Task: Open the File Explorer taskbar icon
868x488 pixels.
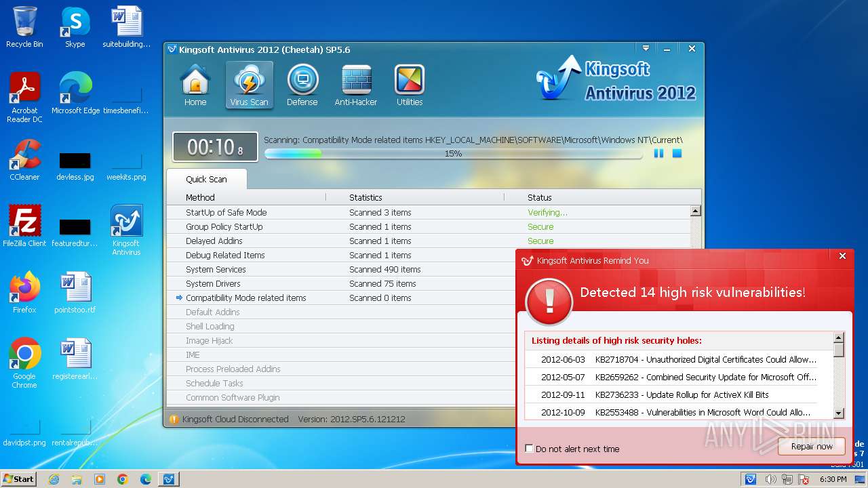Action: click(77, 479)
